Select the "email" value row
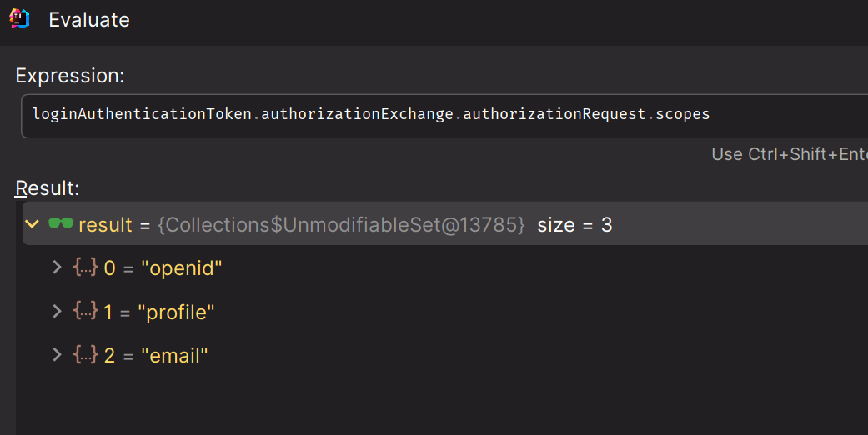Screen dimensions: 868x435 [173, 356]
